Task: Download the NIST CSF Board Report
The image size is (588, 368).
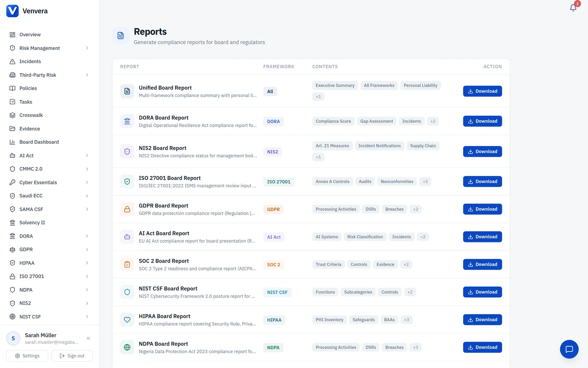Action: click(x=483, y=292)
